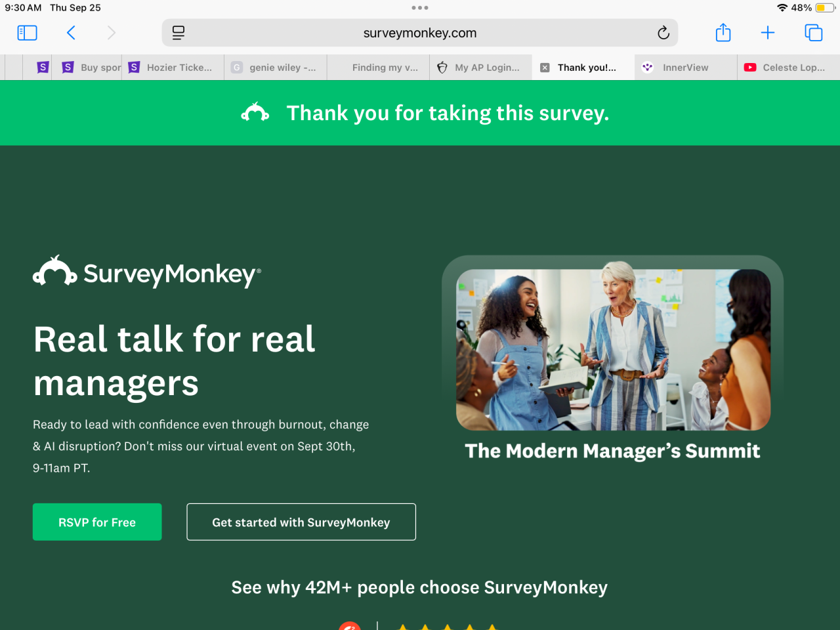Open the page reader menu icon
Image resolution: width=840 pixels, height=630 pixels.
(x=178, y=33)
